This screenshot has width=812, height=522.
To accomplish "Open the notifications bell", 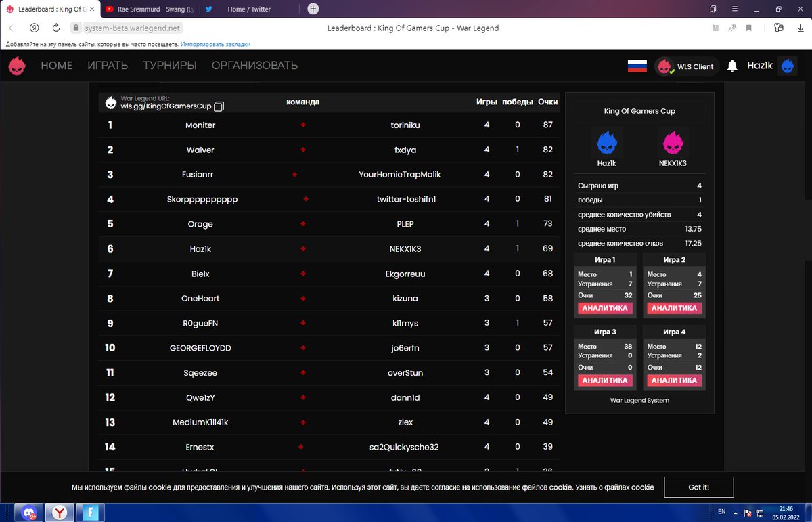I will click(732, 66).
